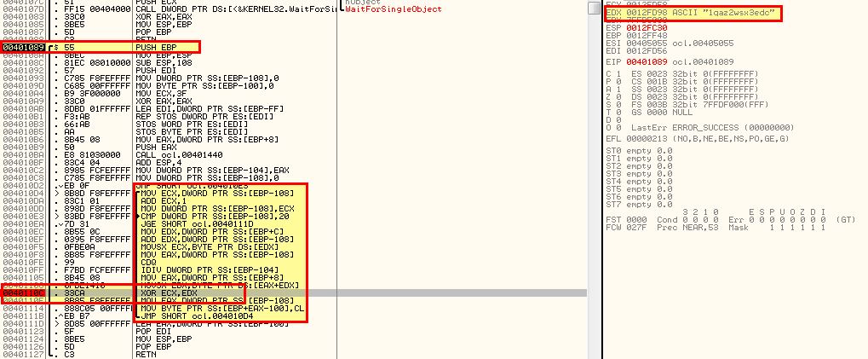Select hex bytes 81EC 08010000

point(96,63)
